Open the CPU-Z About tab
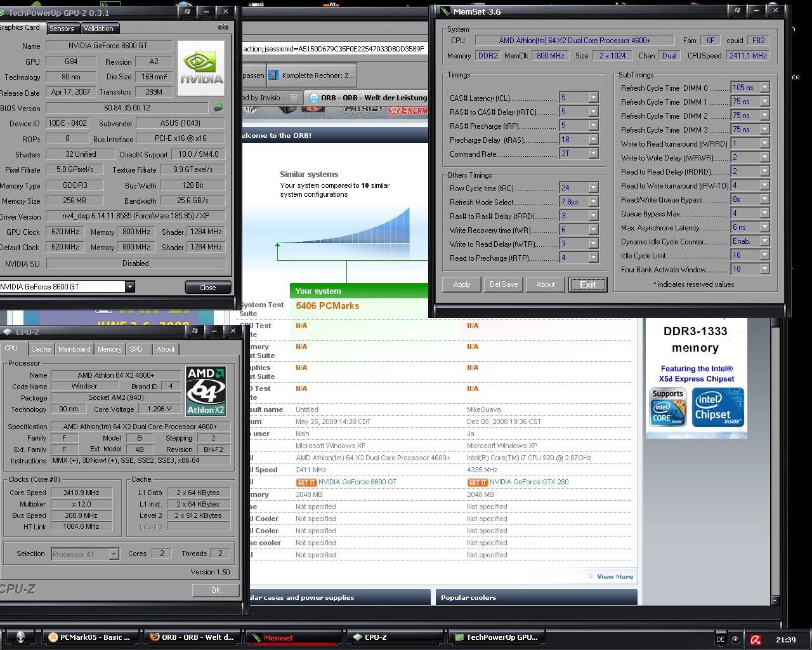 tap(166, 349)
